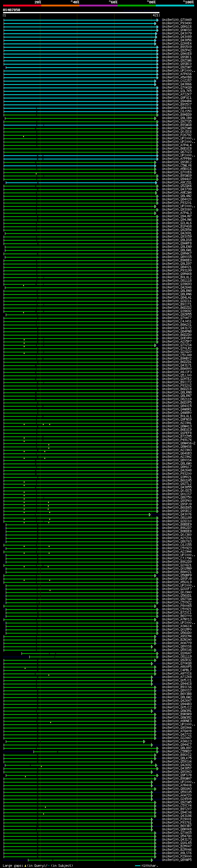Select UniRef100_C5WLV6 hit

pos(177,165)
